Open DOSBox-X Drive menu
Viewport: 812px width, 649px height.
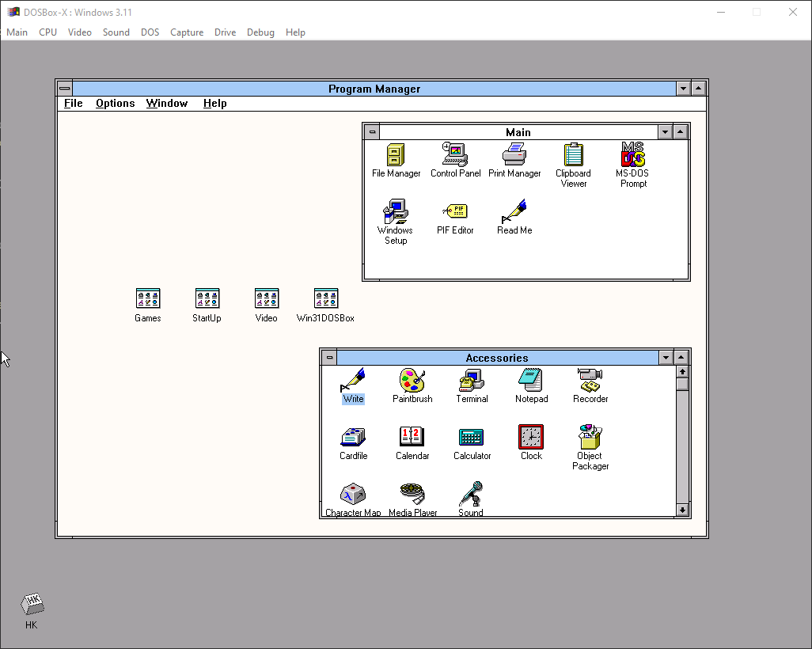(226, 32)
